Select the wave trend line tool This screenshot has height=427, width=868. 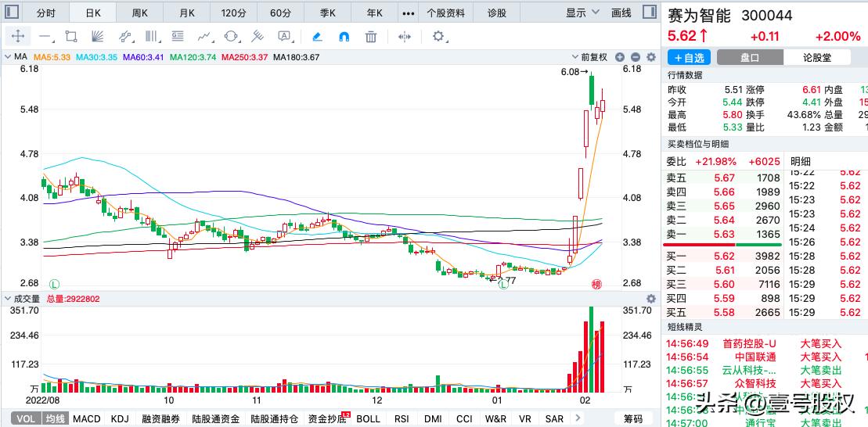click(204, 37)
